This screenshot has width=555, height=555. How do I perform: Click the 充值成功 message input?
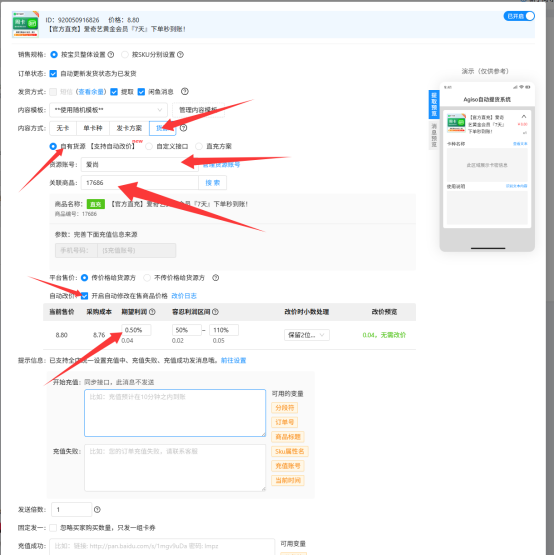point(162,547)
